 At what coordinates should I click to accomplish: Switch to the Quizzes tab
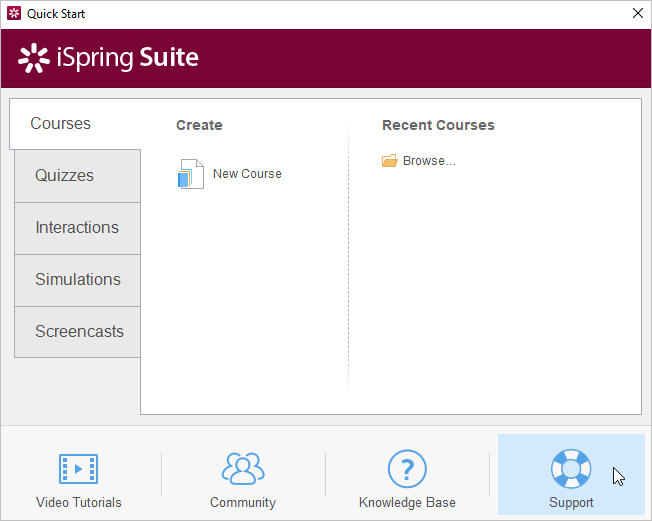coord(65,176)
